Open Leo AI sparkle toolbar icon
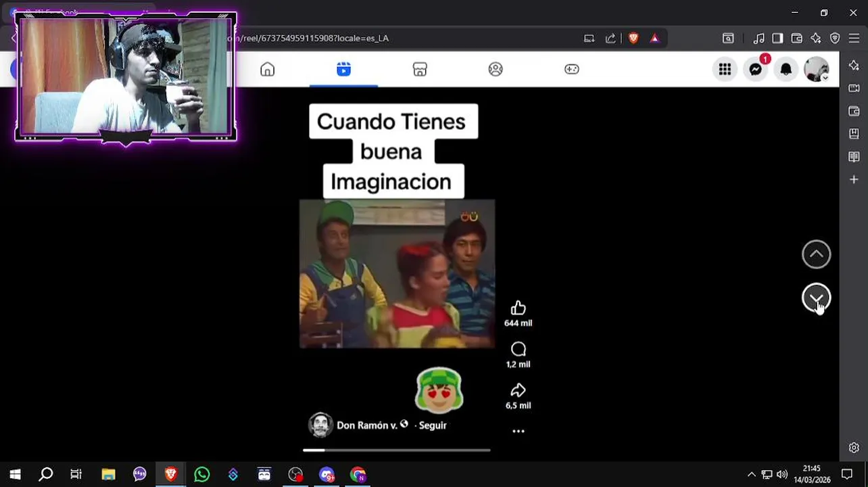868x487 pixels. click(816, 39)
